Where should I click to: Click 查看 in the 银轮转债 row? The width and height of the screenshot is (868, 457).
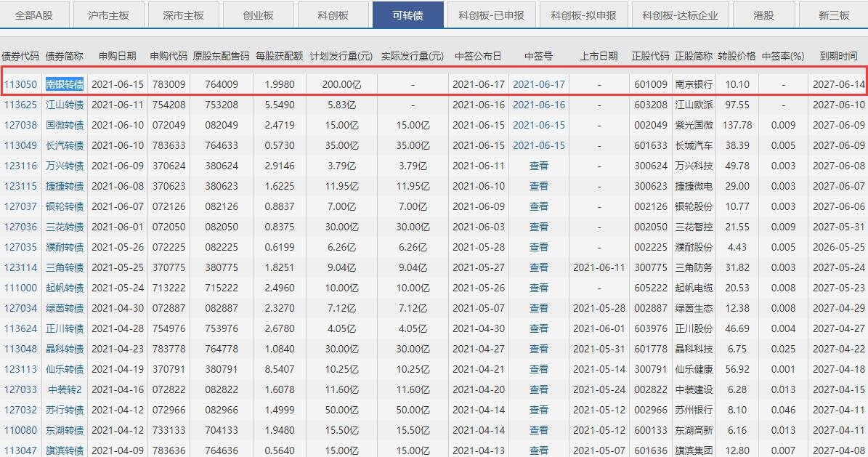(x=539, y=206)
